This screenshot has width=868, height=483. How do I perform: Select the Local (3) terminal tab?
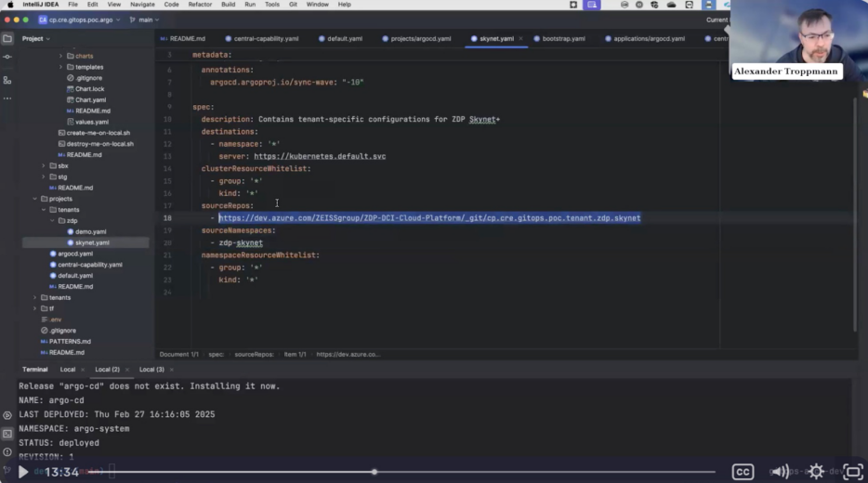(151, 370)
